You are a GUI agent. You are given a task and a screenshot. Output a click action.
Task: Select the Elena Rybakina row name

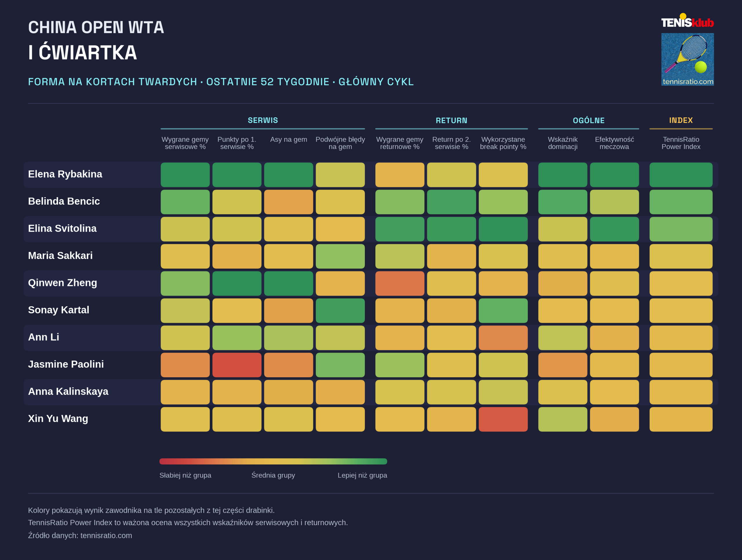[x=65, y=174]
